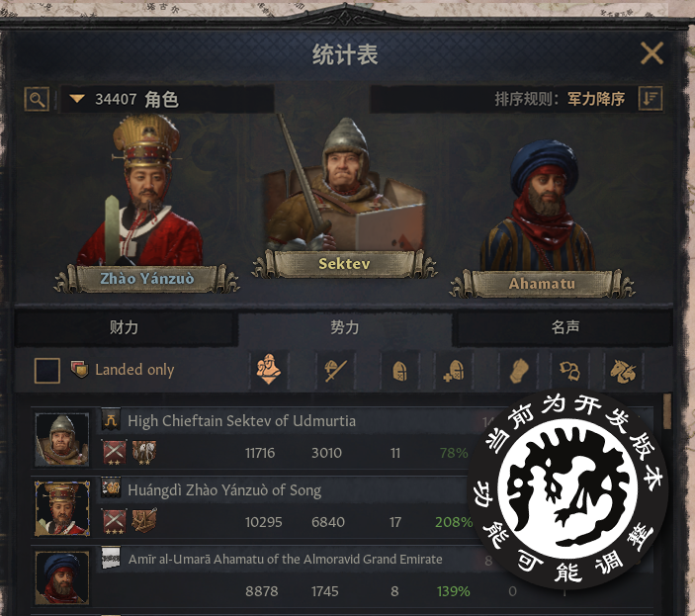Select the 势力 tab
This screenshot has width=695, height=616.
pos(345,327)
